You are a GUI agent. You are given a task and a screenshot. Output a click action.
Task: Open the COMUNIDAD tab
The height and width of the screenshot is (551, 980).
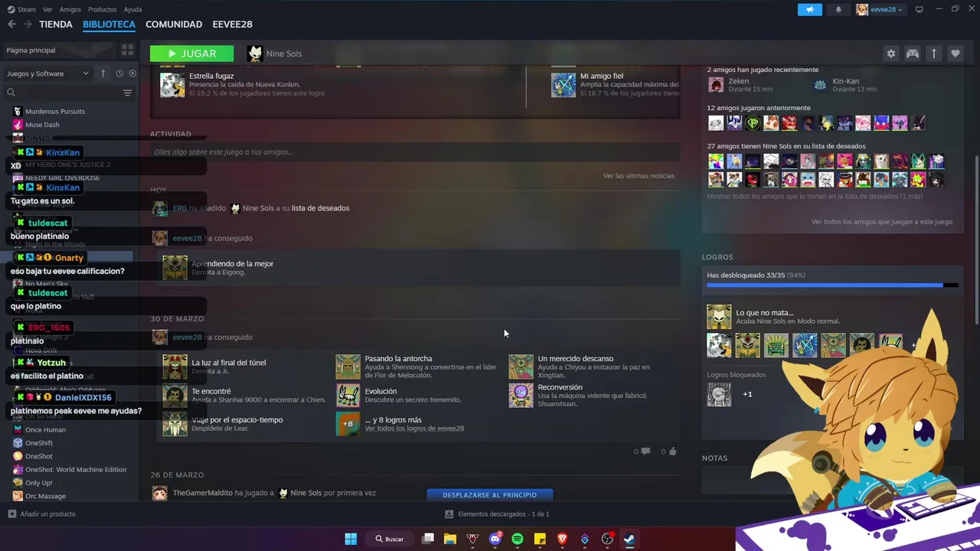point(174,24)
